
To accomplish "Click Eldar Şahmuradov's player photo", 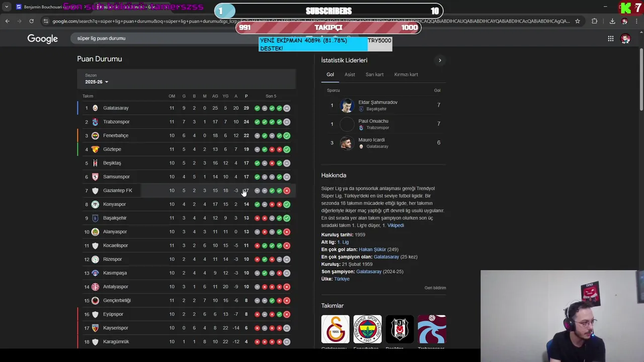I will click(x=347, y=105).
